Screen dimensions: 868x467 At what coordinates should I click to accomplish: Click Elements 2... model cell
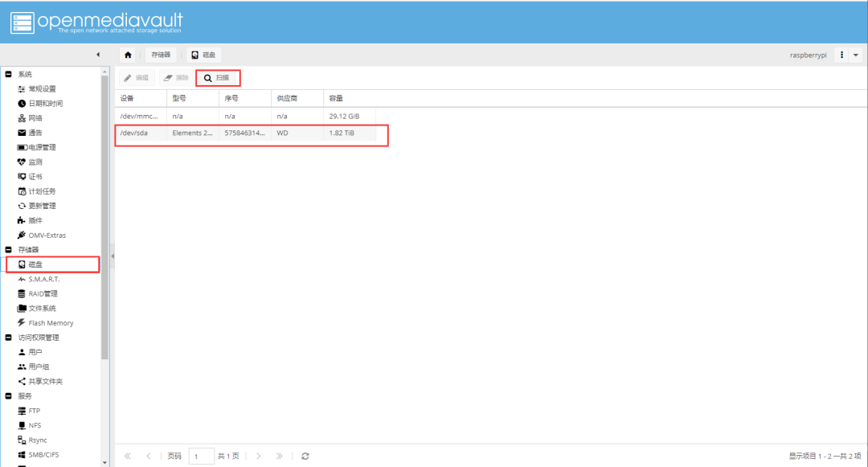(x=192, y=133)
